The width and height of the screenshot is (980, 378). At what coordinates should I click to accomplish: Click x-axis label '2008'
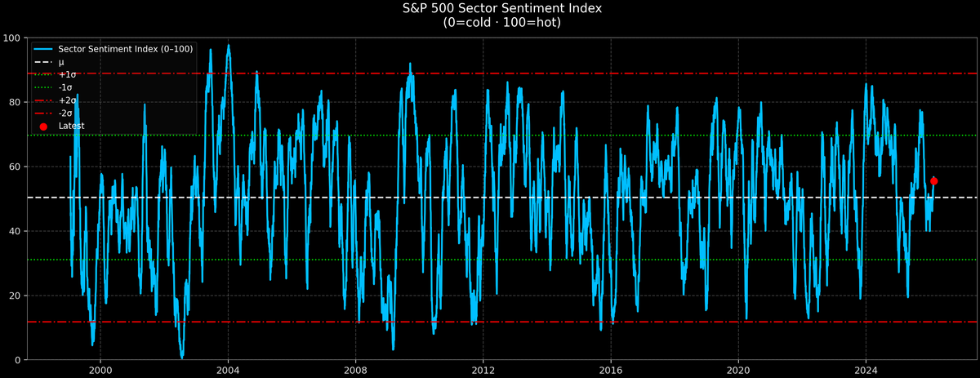click(x=355, y=370)
